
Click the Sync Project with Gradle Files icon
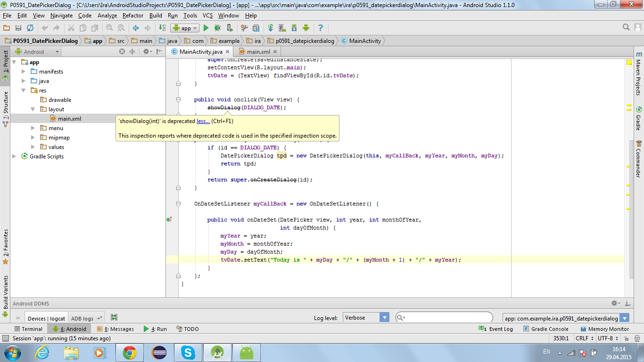click(x=271, y=28)
